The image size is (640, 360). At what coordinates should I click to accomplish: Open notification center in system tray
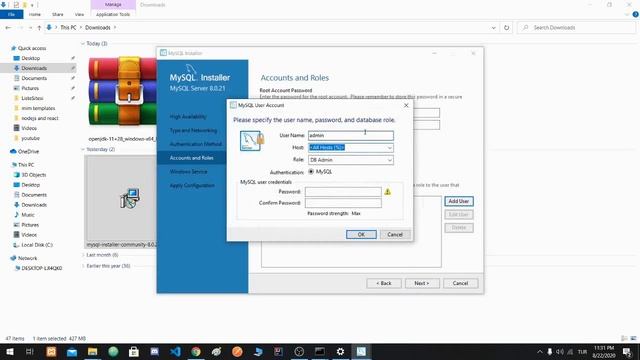[627, 352]
